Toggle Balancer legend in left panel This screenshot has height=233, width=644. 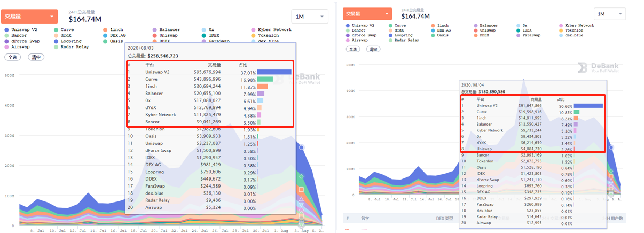click(166, 29)
